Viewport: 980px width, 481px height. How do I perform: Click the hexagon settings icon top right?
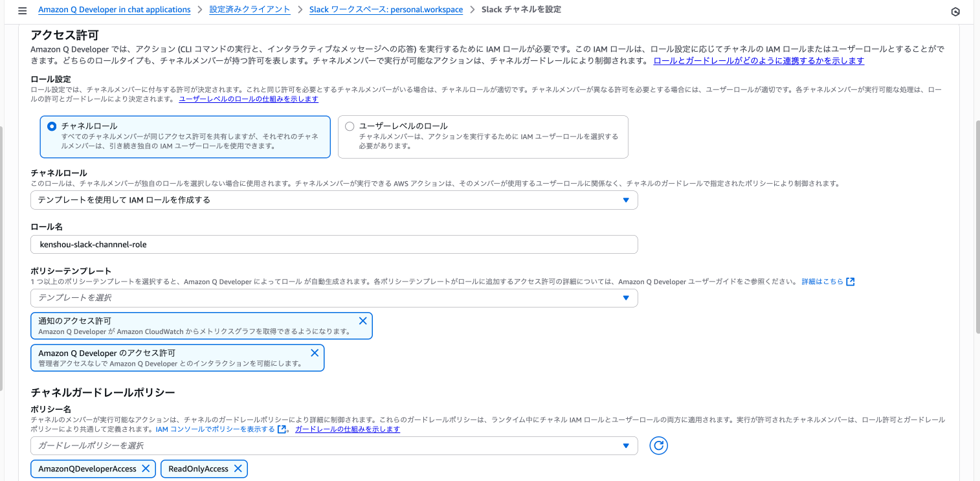(955, 11)
